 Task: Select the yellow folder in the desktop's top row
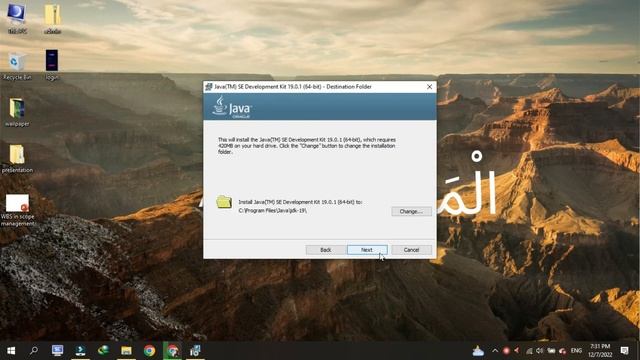tap(52, 18)
